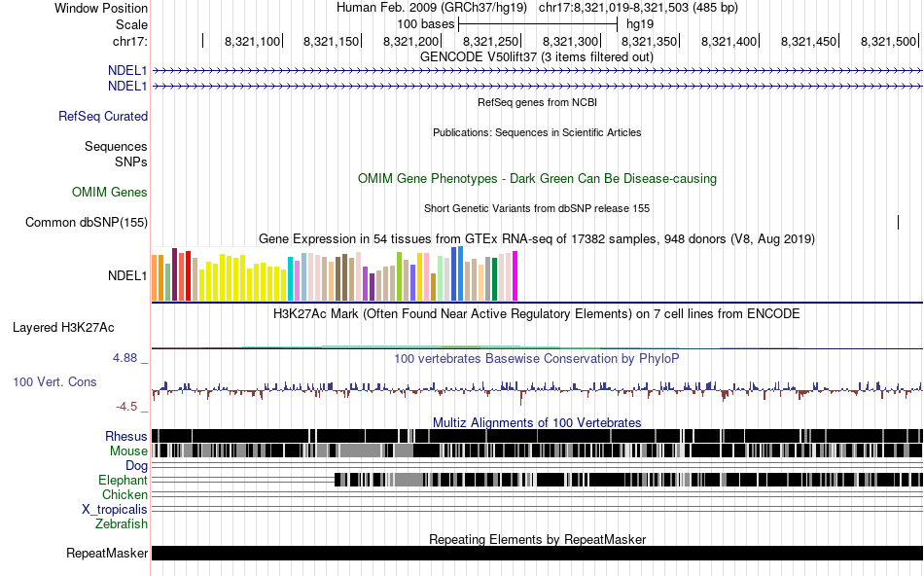Click the 100 bases scale bar
The image size is (924, 576).
tap(538, 24)
